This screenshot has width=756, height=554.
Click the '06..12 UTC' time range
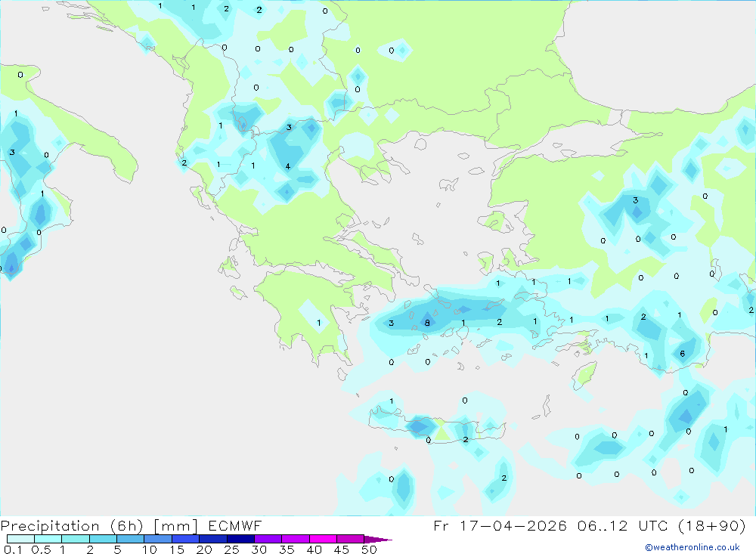coord(622,525)
